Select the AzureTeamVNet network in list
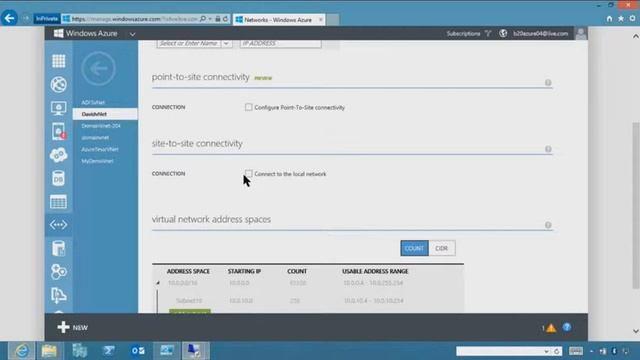The image size is (640, 360). 100,150
